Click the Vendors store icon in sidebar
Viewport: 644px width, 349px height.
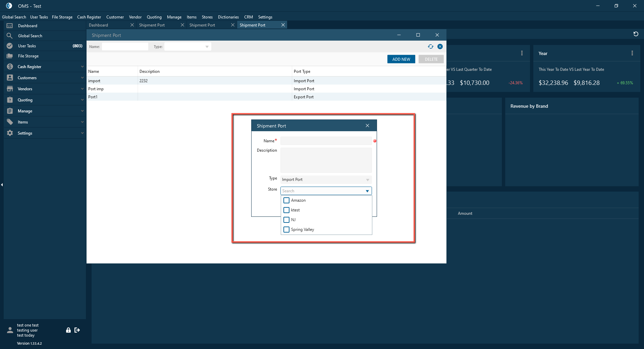[10, 89]
